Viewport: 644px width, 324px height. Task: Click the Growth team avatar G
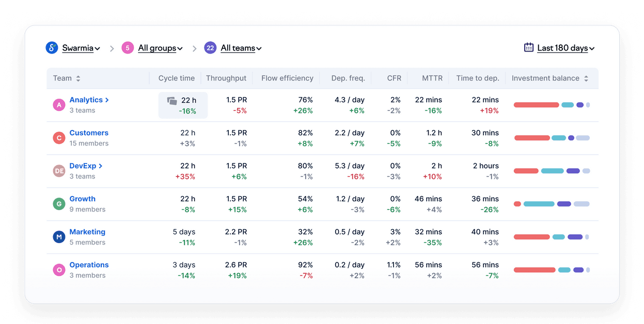coord(59,204)
